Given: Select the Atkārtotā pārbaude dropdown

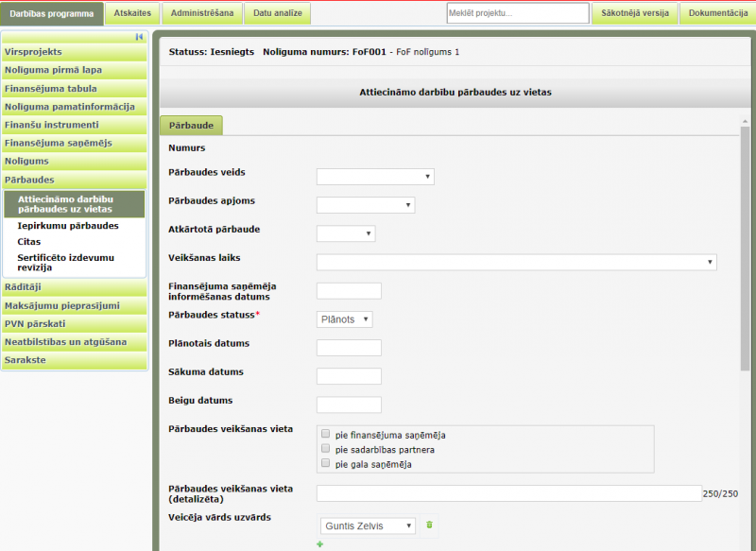Looking at the screenshot, I should coord(346,233).
